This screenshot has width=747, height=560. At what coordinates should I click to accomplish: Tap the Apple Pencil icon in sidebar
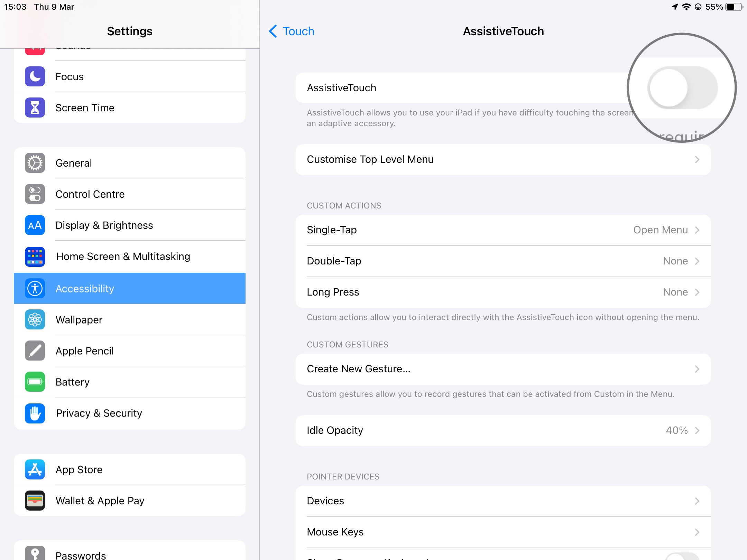click(35, 351)
